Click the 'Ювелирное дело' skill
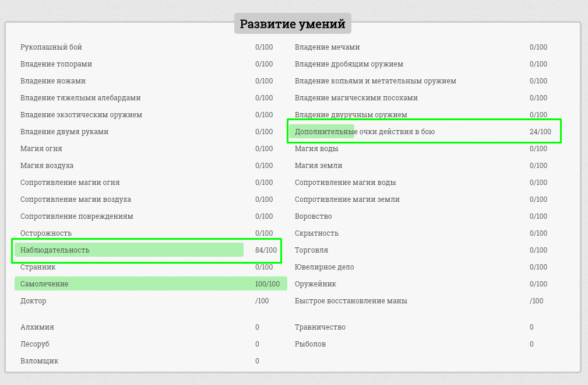Image resolution: width=588 pixels, height=385 pixels. tap(325, 267)
